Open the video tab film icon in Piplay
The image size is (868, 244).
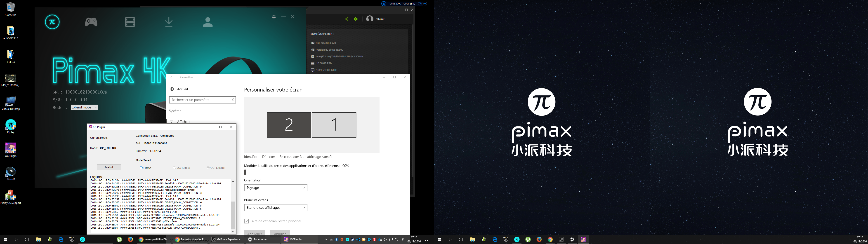[130, 22]
